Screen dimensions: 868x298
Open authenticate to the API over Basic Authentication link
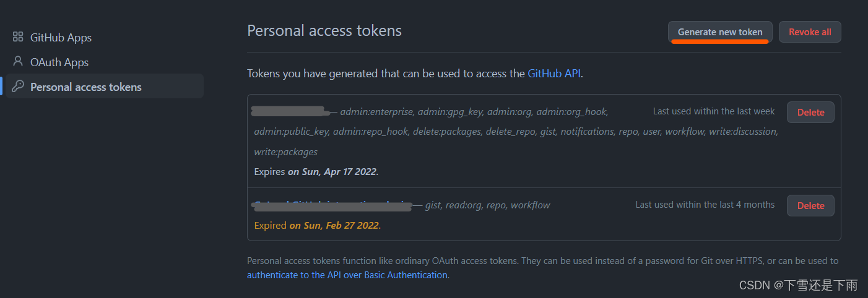point(347,275)
